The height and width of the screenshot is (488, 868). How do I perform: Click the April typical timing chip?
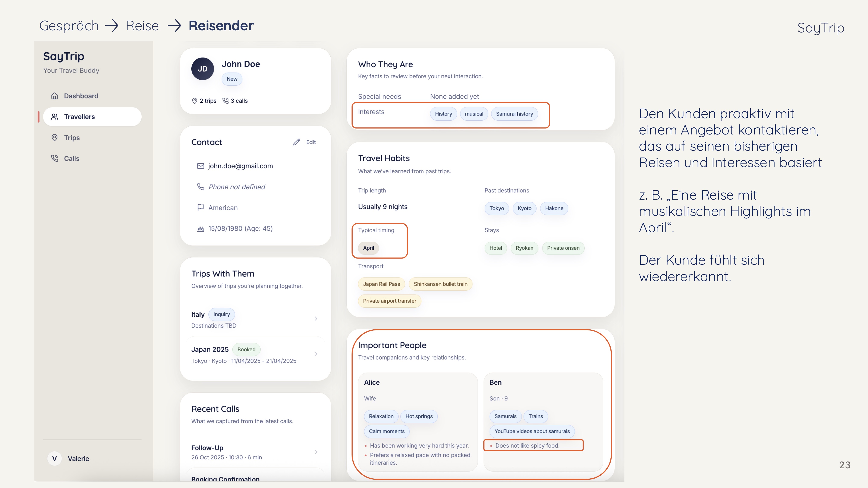[x=368, y=248]
